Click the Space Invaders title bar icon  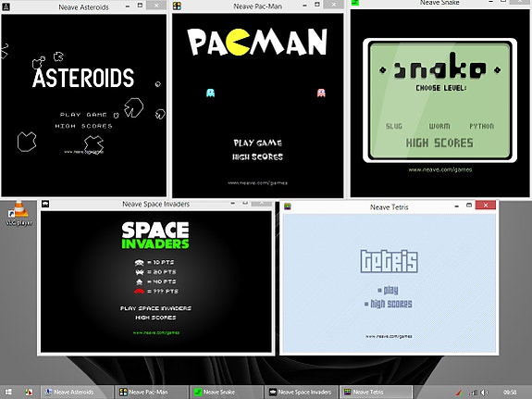coord(45,204)
